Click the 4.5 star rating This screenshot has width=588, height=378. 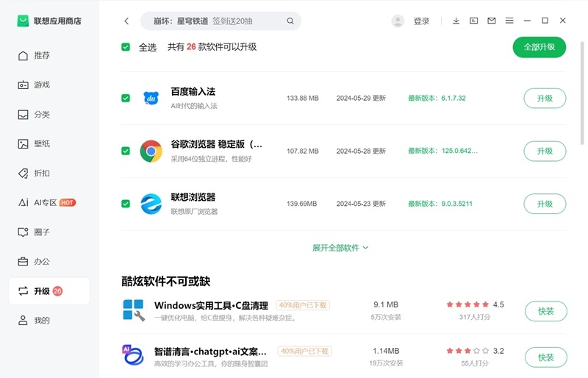coord(475,304)
